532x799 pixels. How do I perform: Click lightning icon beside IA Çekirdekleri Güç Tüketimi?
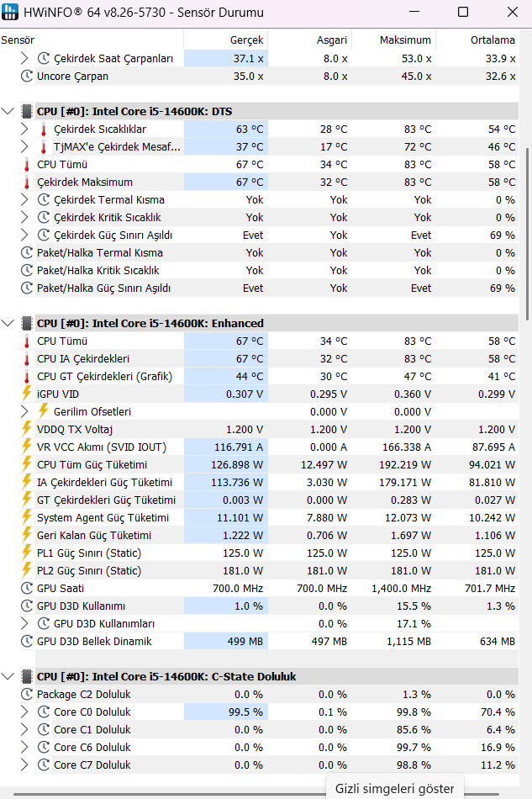(26, 482)
